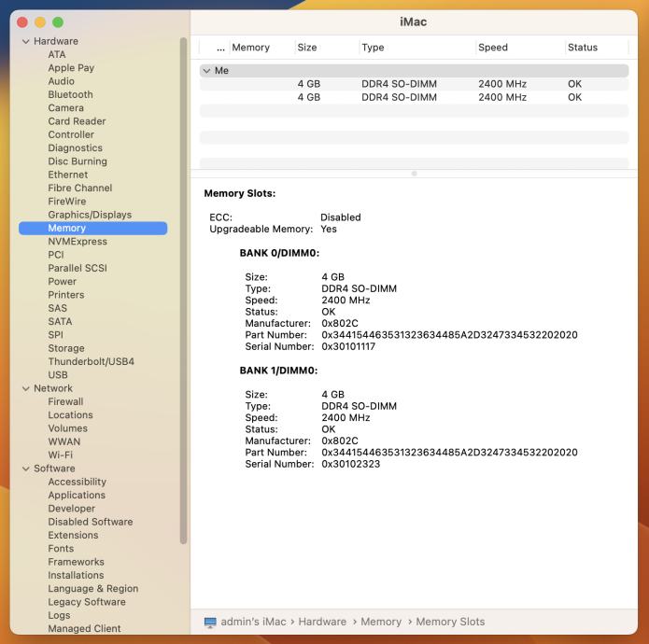Open Applications under Software

[77, 495]
